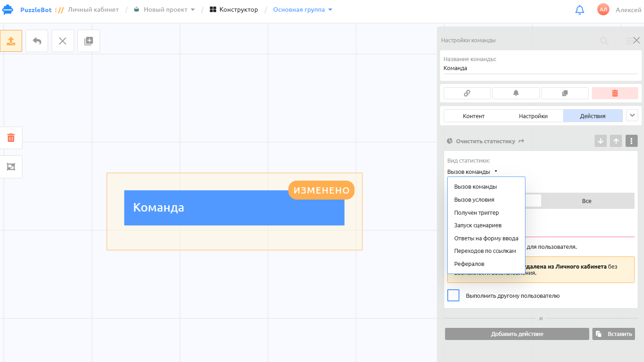Viewport: 644px width, 362px height.
Task: Click 'Добавить действие' button
Action: pyautogui.click(x=517, y=334)
